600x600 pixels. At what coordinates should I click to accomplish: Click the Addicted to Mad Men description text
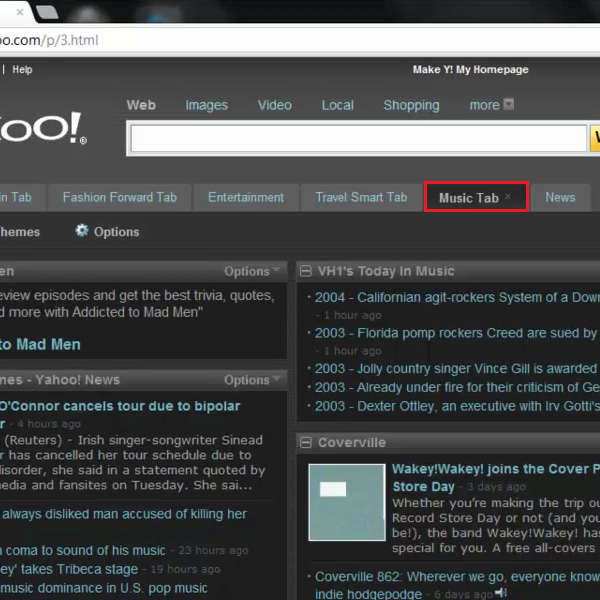[137, 304]
